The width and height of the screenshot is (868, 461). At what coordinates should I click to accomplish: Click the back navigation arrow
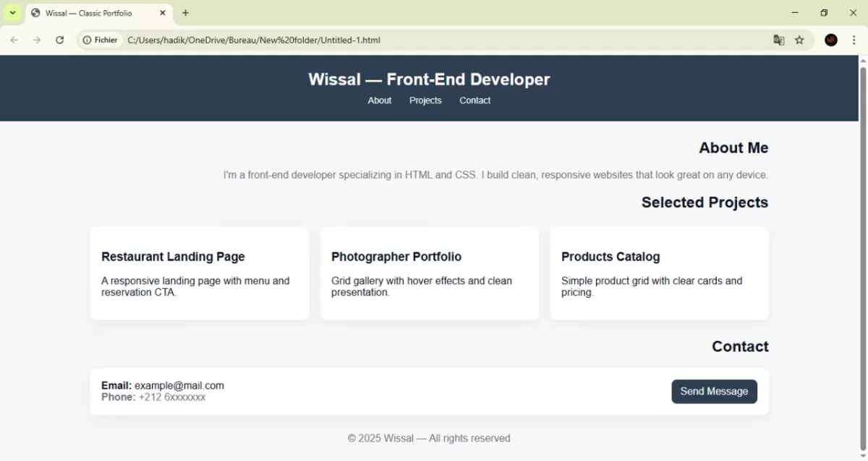pos(14,40)
